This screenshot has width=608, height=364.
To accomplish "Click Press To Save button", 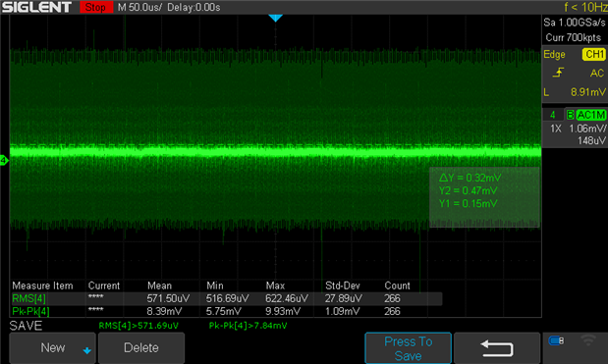I will 408,348.
